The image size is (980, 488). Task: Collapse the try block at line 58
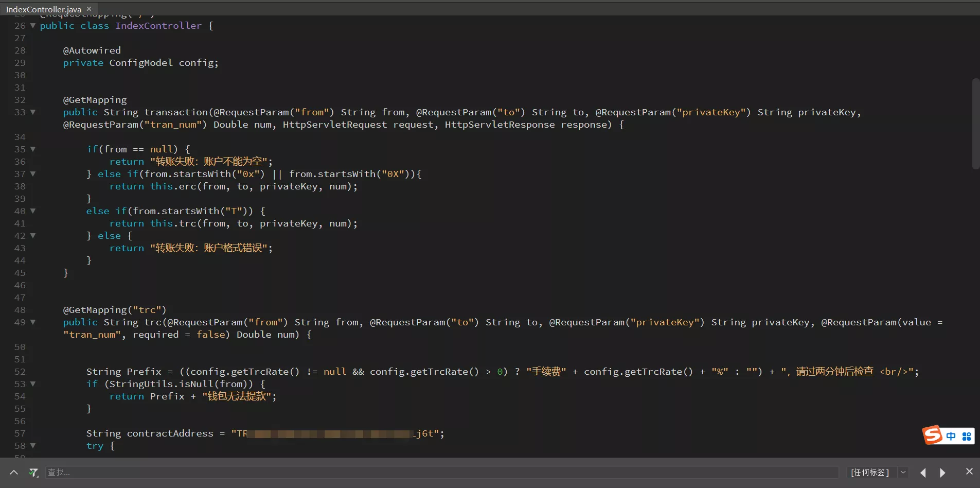(32, 446)
